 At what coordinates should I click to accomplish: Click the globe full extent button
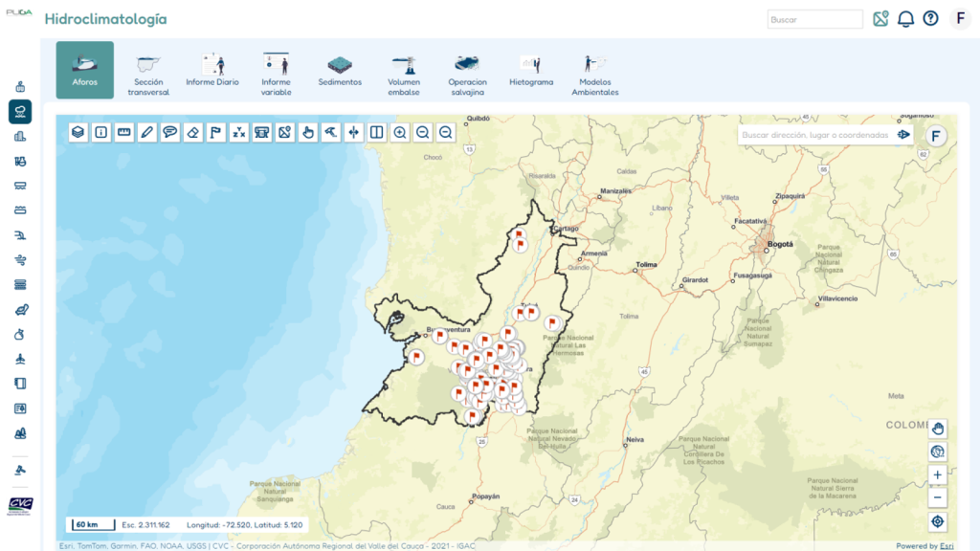click(938, 452)
